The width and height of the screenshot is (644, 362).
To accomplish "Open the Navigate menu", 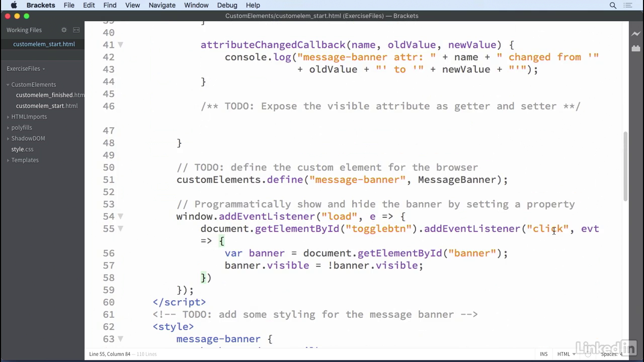I will (162, 5).
